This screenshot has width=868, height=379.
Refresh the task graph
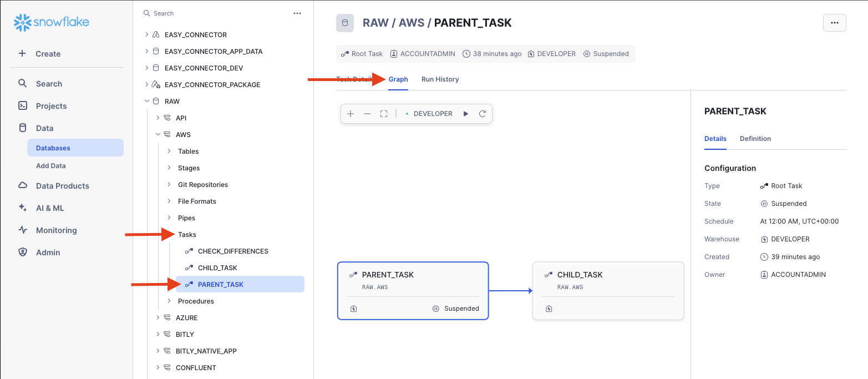tap(483, 114)
